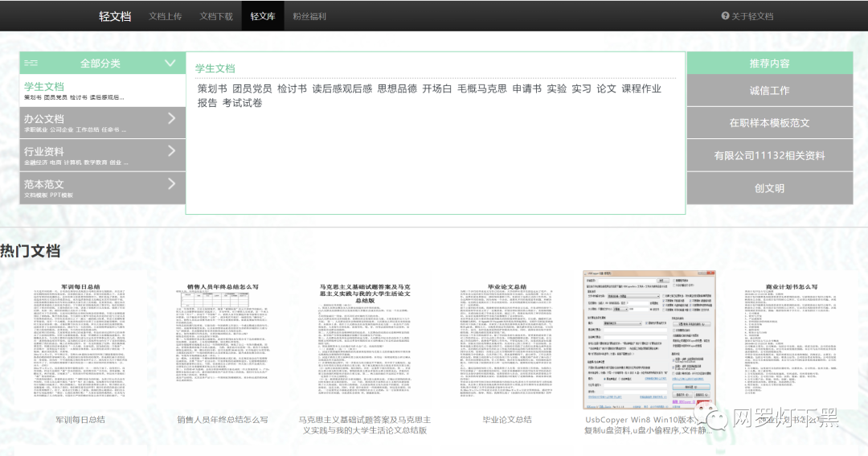Open the 范本范文 category
Image resolution: width=868 pixels, height=456 pixels.
102,188
